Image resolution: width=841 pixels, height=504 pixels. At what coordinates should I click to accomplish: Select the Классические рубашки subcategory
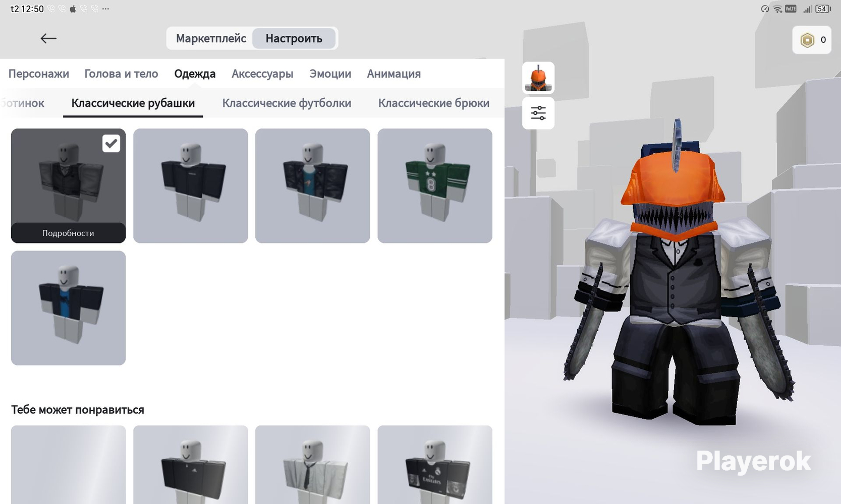133,103
